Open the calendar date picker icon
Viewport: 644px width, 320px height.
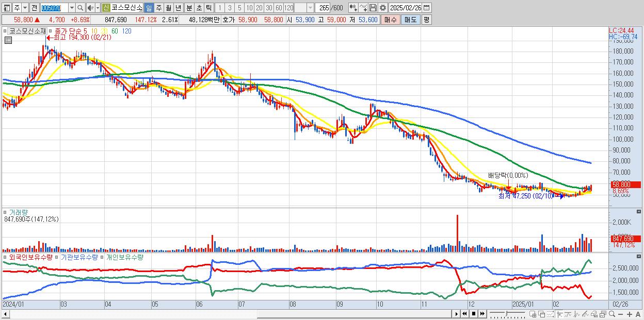[427, 8]
